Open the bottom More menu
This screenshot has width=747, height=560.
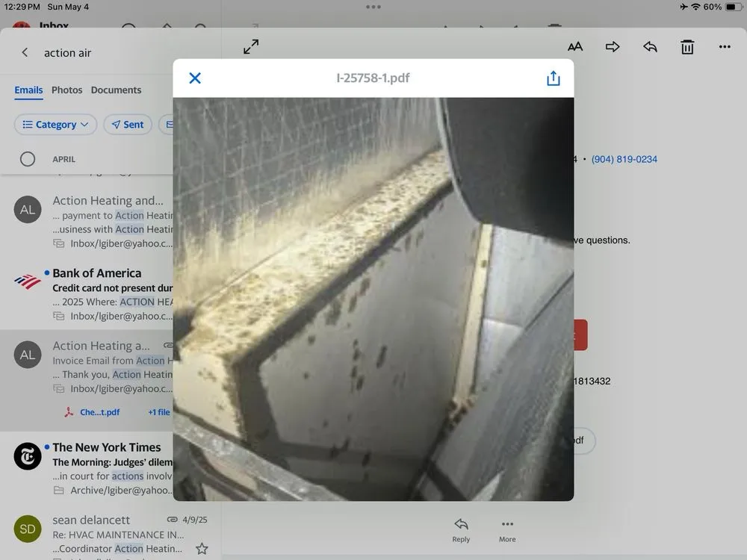507,529
